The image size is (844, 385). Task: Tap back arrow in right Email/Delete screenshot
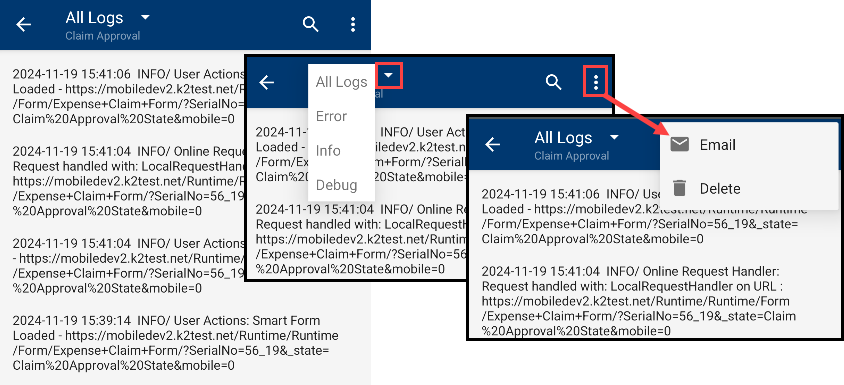(x=493, y=144)
